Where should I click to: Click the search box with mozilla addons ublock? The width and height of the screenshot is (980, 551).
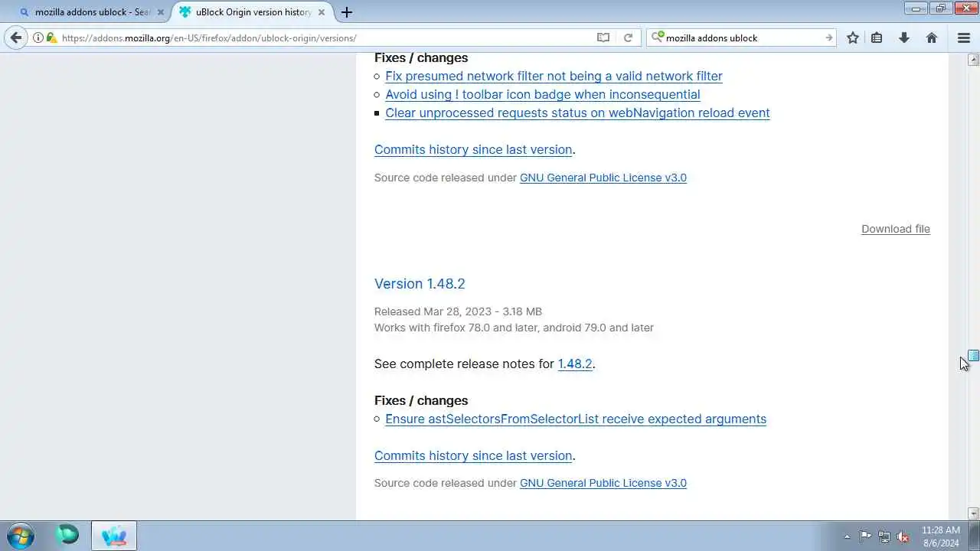tap(743, 37)
